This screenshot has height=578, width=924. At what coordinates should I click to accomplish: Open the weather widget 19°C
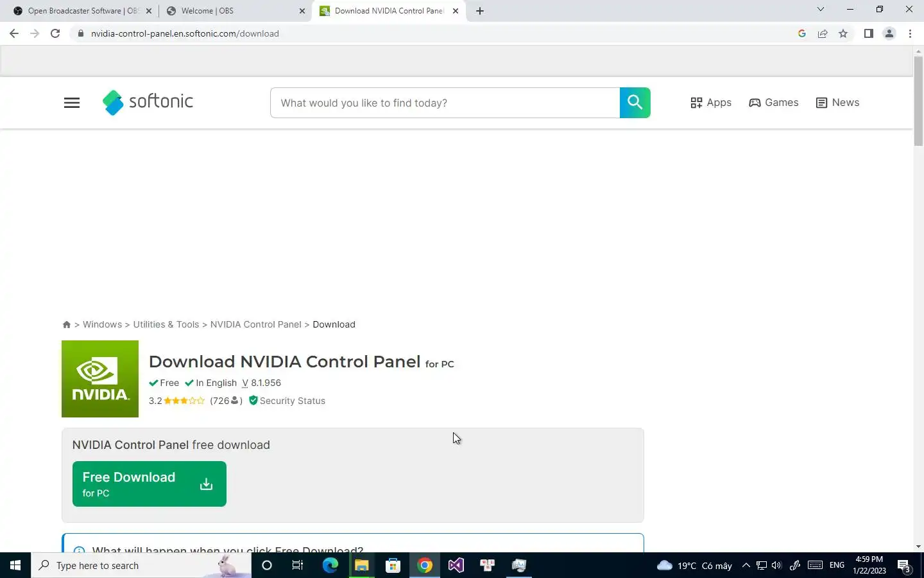coord(695,565)
